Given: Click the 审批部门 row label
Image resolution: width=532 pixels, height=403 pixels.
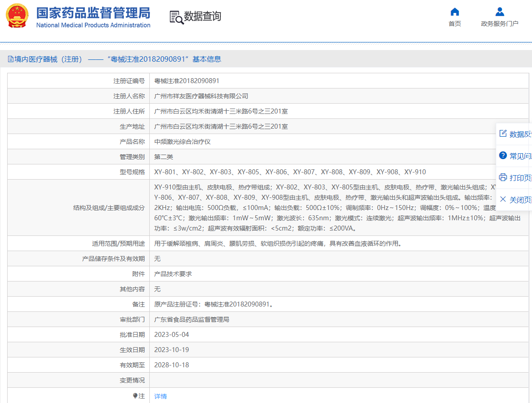Looking at the screenshot, I should click(x=132, y=319).
